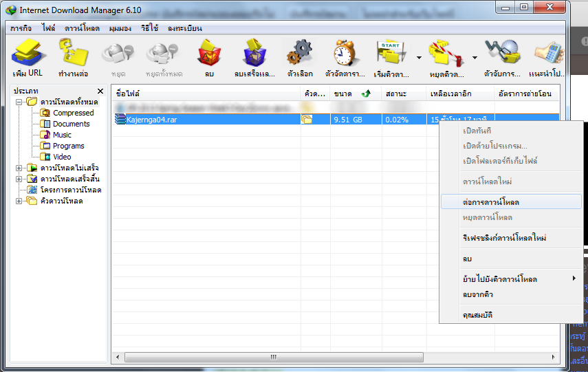Open the Start Queue dropdown arrow
Viewport: 588px width, 372px height.
419,58
